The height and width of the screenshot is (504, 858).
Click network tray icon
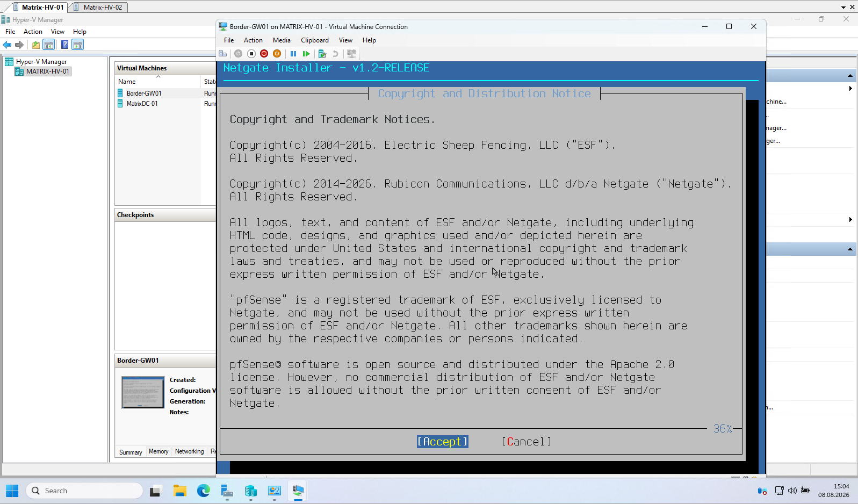click(x=779, y=491)
